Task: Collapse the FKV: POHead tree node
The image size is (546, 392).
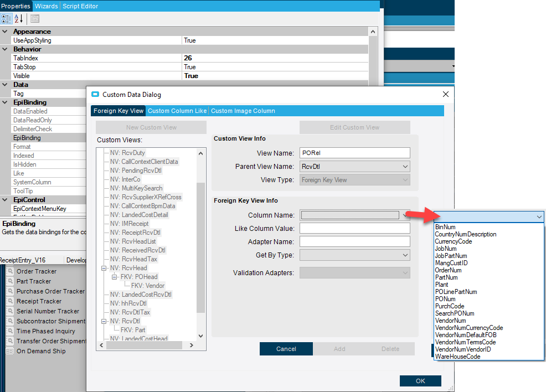Action: click(x=114, y=277)
